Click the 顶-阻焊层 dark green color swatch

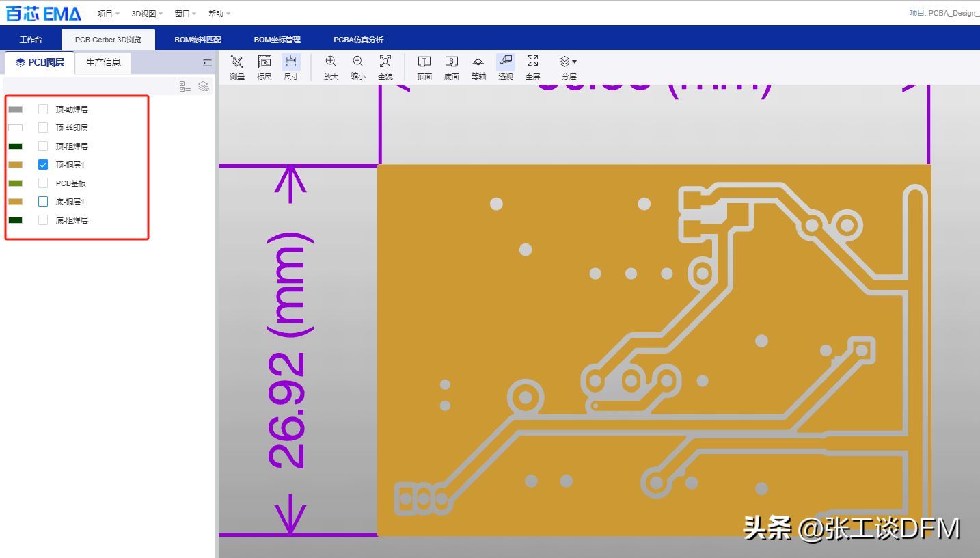[15, 146]
